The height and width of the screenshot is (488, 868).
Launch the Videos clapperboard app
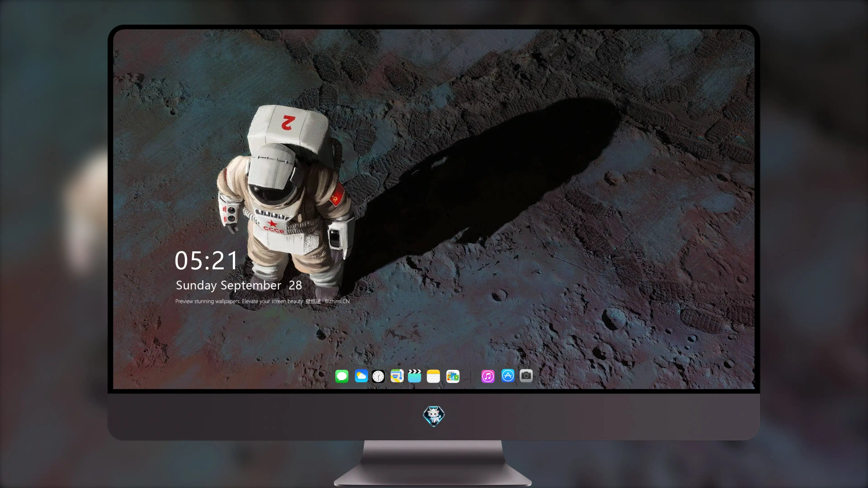pos(415,376)
